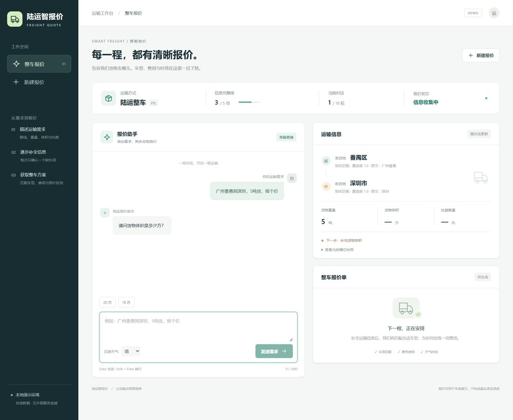Click the FTL tag beside 陆运整车
The height and width of the screenshot is (420, 513).
pos(153,103)
